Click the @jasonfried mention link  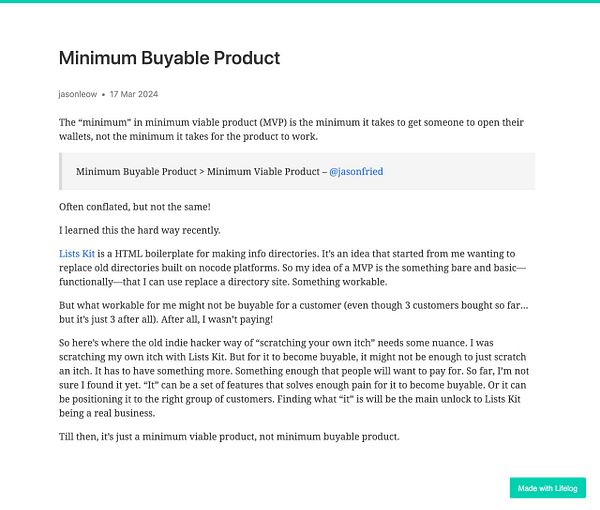[355, 172]
